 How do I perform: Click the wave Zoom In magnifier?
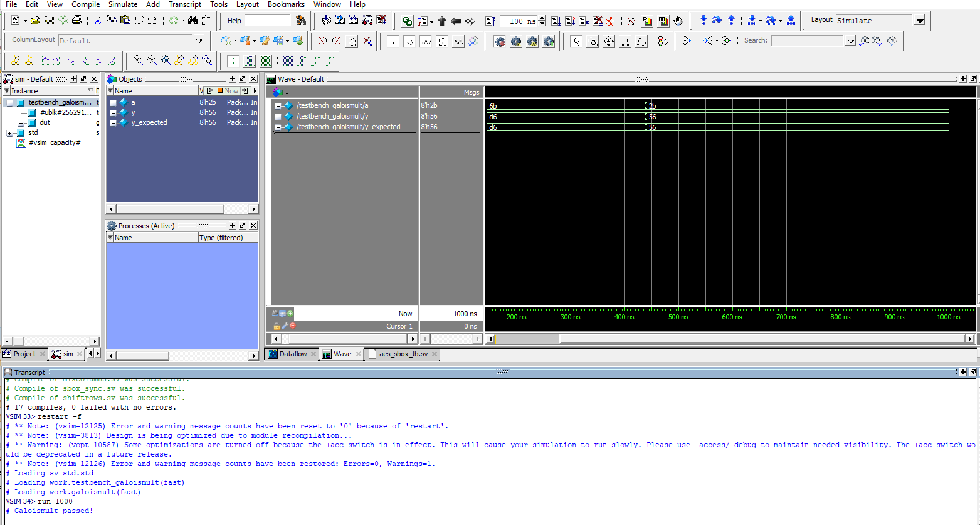point(138,61)
